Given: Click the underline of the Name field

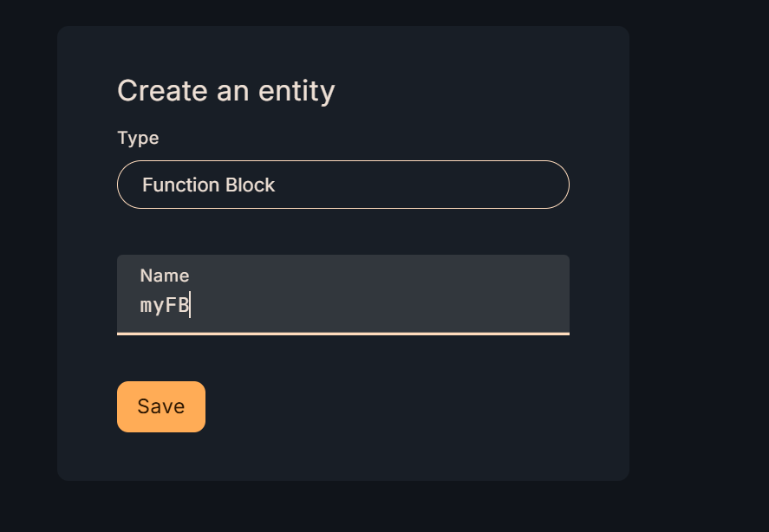Looking at the screenshot, I should click(342, 333).
